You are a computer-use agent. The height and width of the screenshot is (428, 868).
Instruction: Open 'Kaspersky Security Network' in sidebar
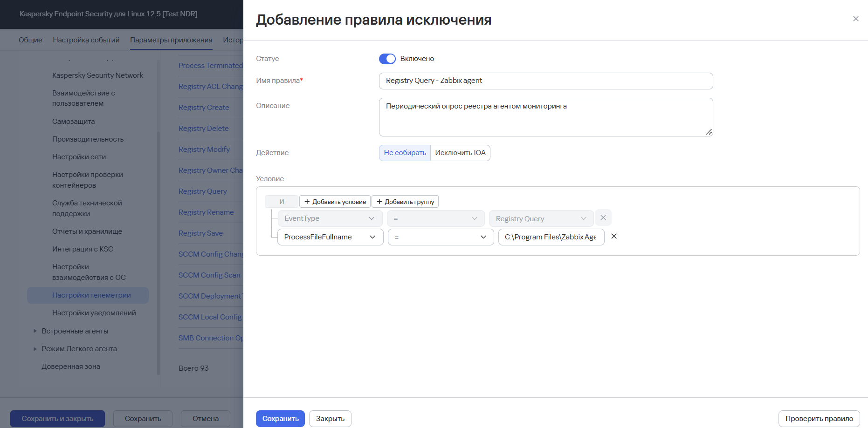pos(98,75)
